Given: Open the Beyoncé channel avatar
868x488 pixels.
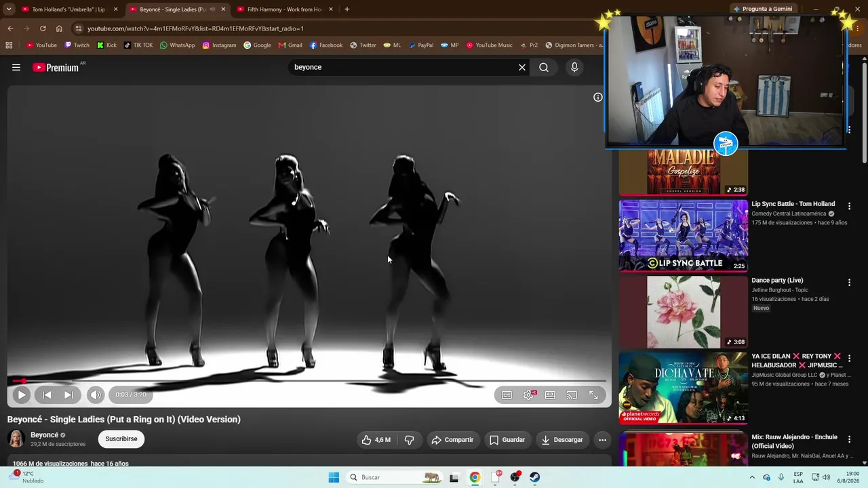Looking at the screenshot, I should 16,439.
